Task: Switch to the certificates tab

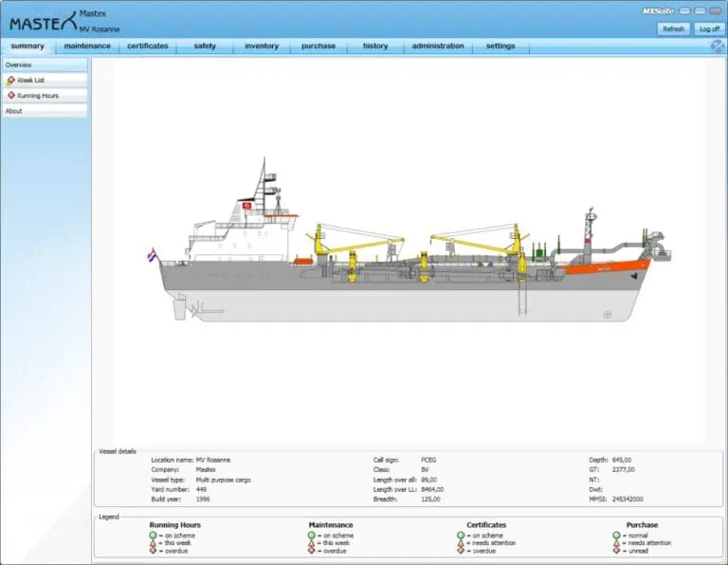Action: 148,46
